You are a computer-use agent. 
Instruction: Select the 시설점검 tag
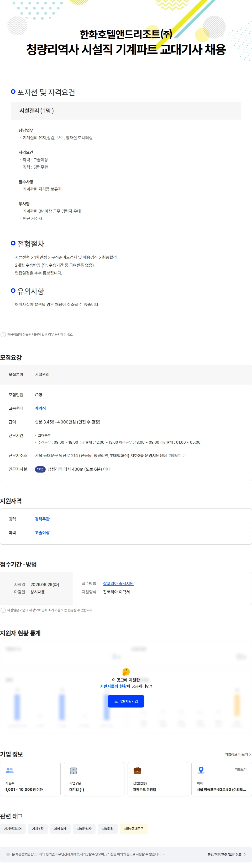pos(108,829)
